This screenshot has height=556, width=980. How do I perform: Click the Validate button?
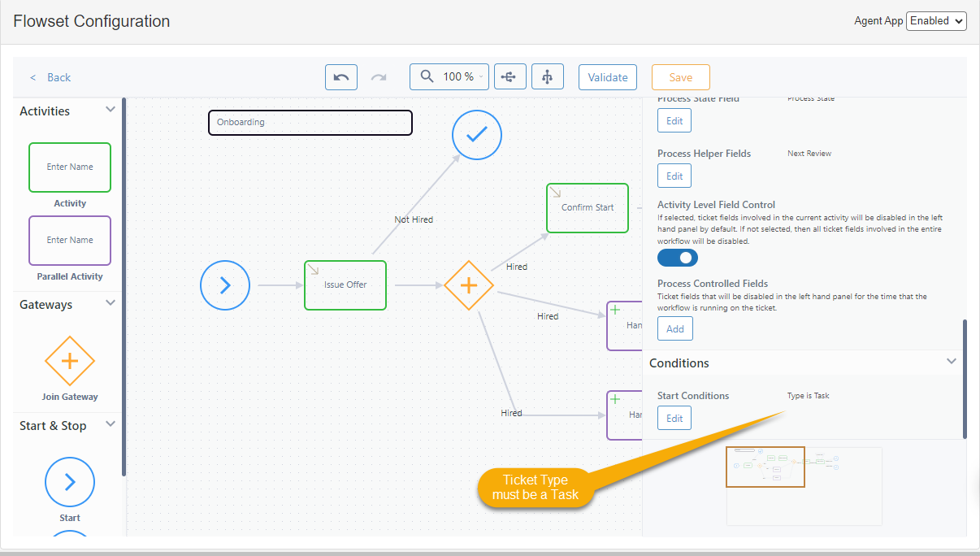click(608, 77)
